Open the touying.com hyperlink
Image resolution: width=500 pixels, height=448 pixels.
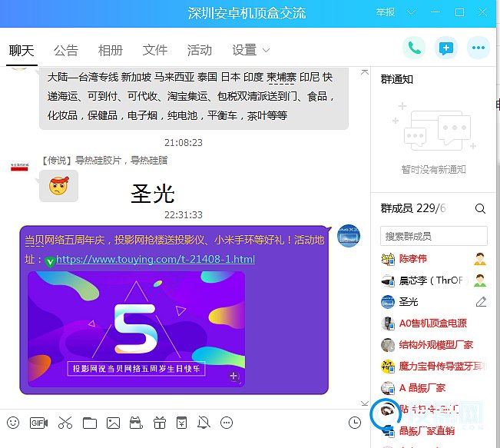pos(155,259)
